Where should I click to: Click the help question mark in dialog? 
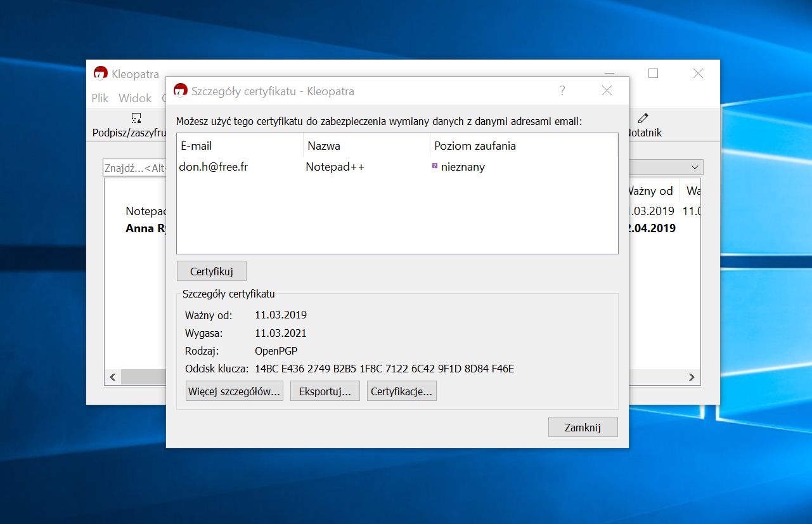pos(562,91)
